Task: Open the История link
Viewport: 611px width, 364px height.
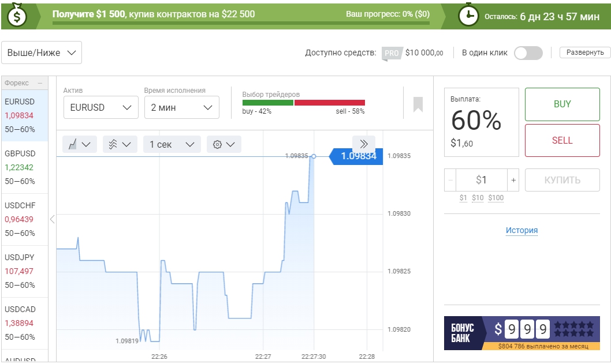Action: click(521, 230)
